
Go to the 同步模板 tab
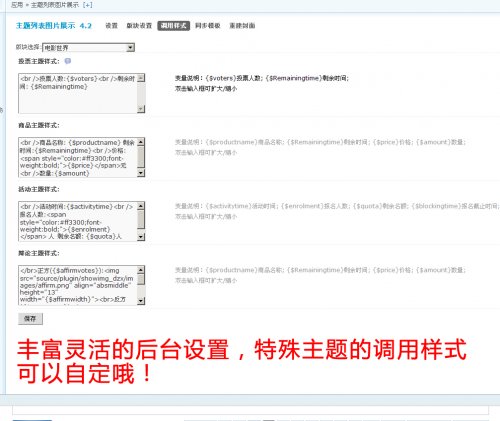(208, 26)
